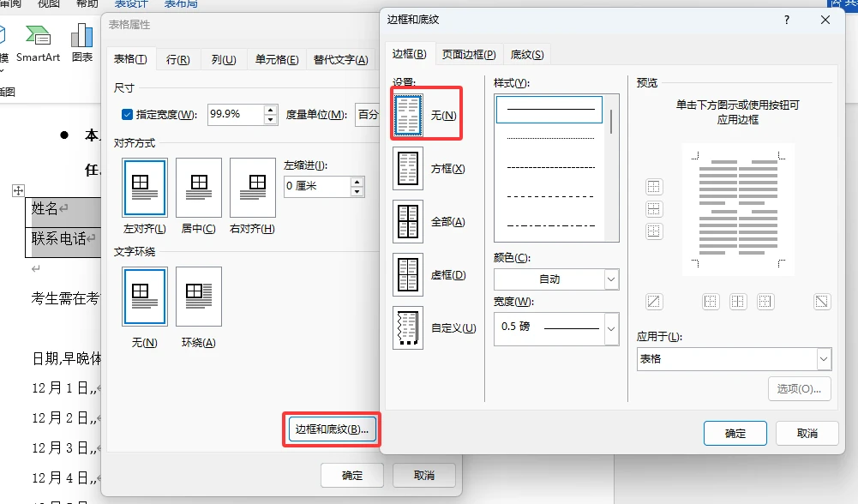Choose the 全部 (All) border setting

pos(408,222)
